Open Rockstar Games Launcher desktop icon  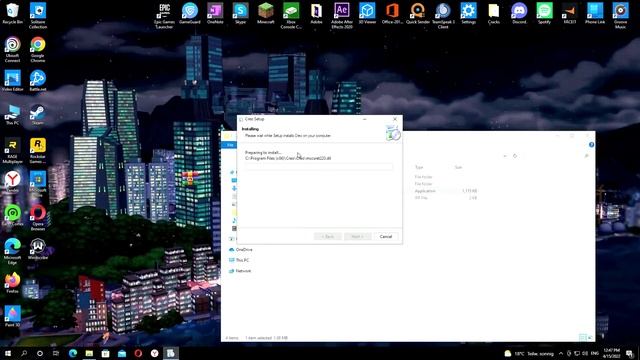pos(38,151)
